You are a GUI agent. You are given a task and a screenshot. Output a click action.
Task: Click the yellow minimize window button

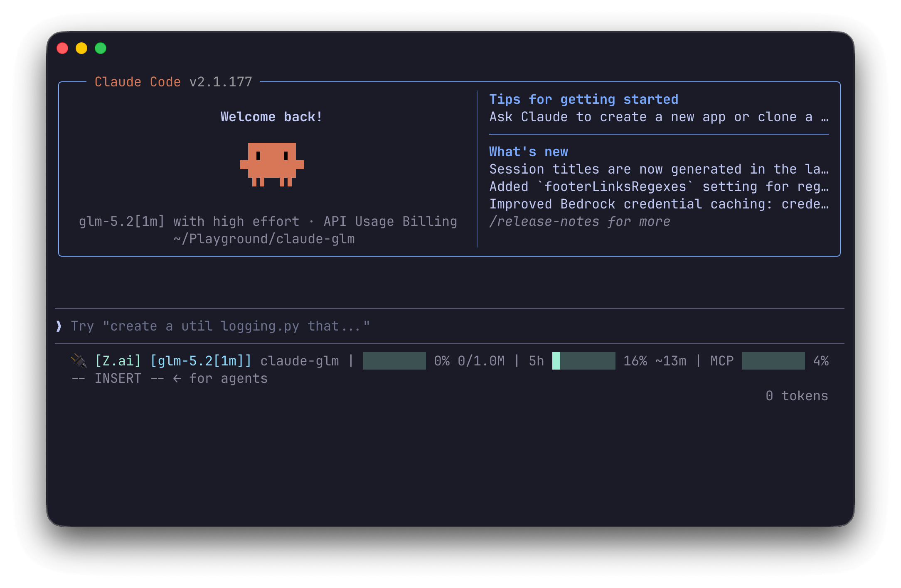click(x=81, y=49)
